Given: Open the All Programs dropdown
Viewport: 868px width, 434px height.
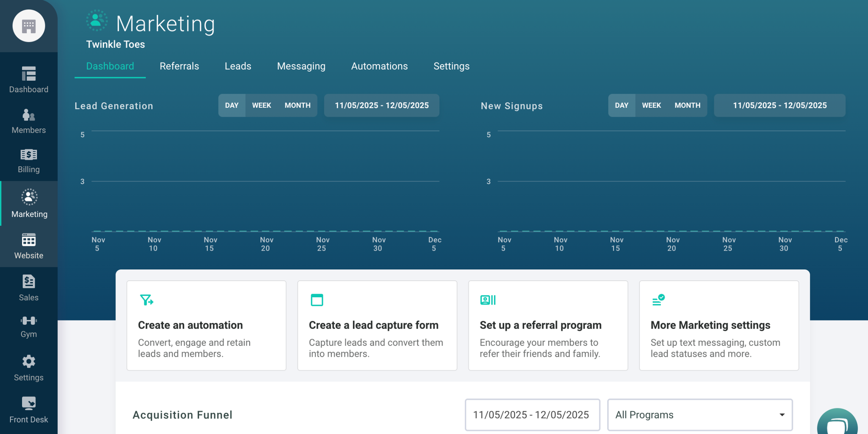Looking at the screenshot, I should (x=700, y=414).
